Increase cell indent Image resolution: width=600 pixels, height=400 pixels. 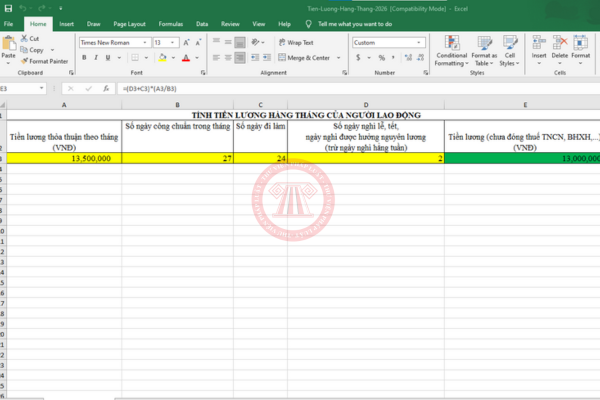tap(267, 58)
